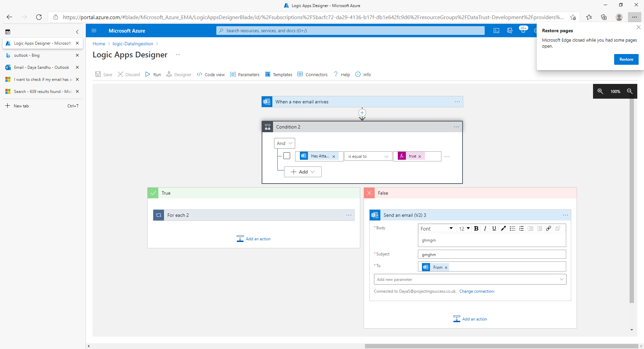Insert a hyperlink in email body

pyautogui.click(x=548, y=229)
